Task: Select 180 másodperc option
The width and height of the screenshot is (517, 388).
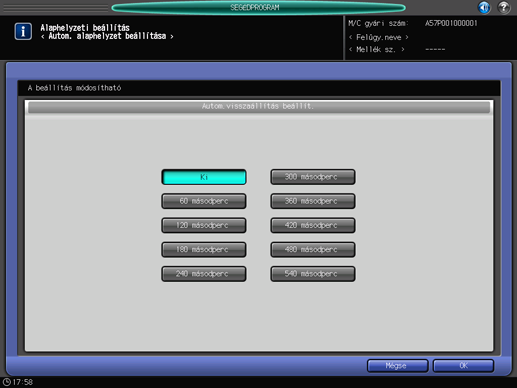Action: [x=204, y=250]
